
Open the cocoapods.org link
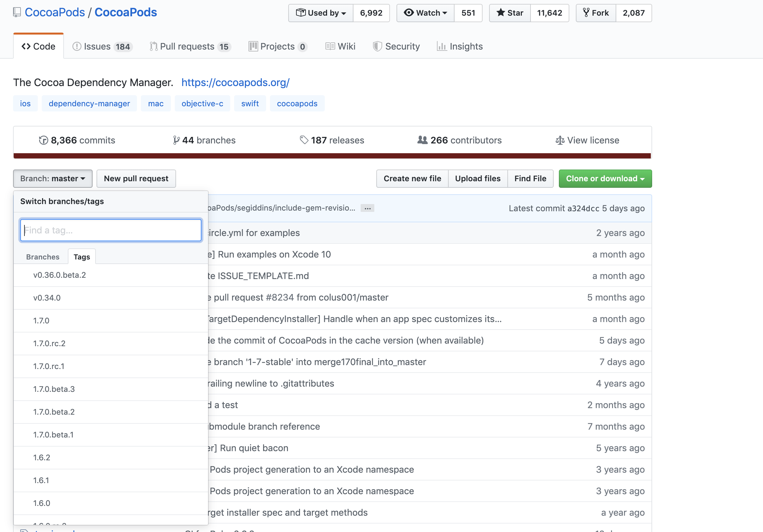pos(235,82)
